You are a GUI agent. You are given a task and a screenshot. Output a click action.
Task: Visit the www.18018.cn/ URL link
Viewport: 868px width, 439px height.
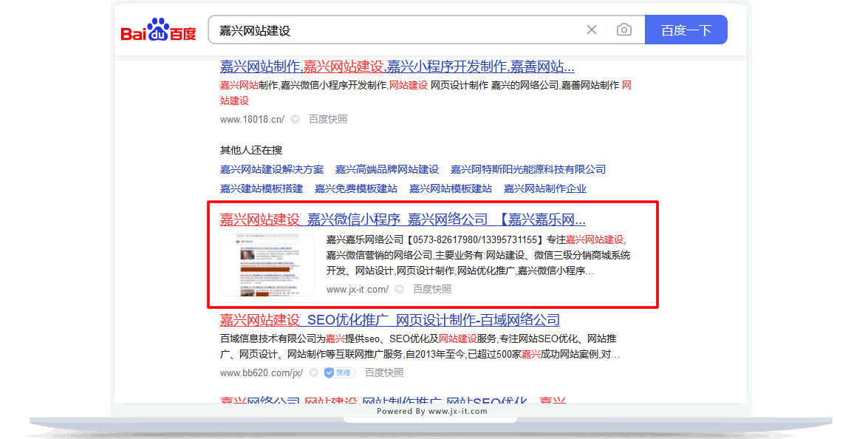[x=252, y=119]
